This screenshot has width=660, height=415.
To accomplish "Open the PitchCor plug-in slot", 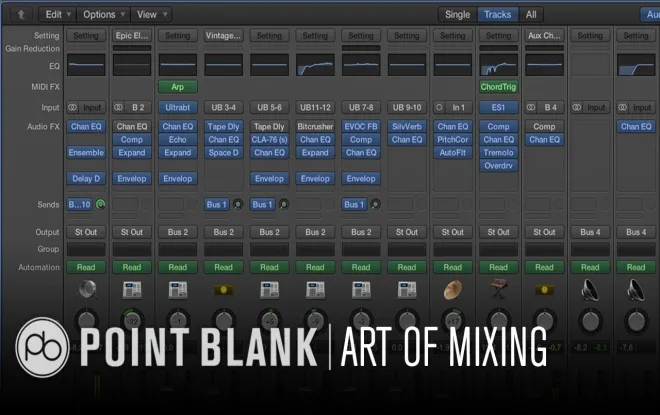I will tap(453, 140).
